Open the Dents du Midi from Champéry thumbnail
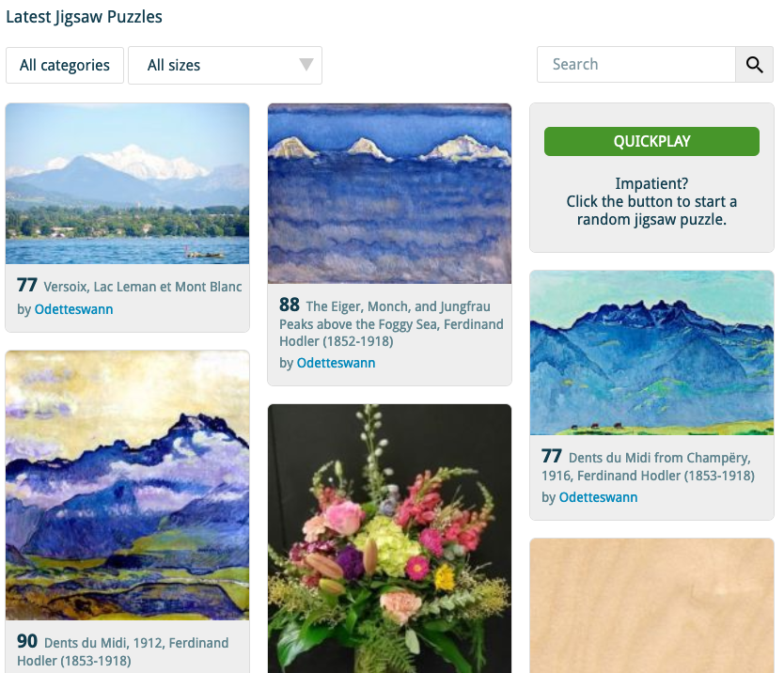 [x=651, y=352]
